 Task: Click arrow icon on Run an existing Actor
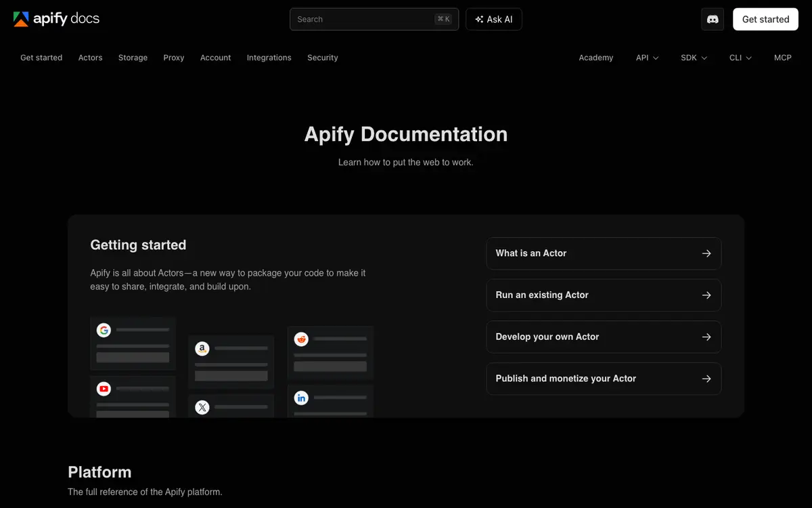coord(706,295)
